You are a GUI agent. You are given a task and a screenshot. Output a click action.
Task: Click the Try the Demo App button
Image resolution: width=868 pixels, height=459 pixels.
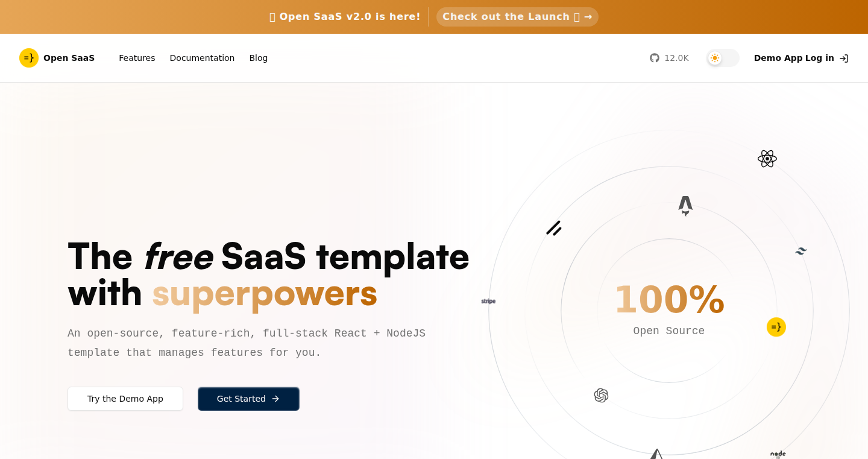click(x=125, y=399)
